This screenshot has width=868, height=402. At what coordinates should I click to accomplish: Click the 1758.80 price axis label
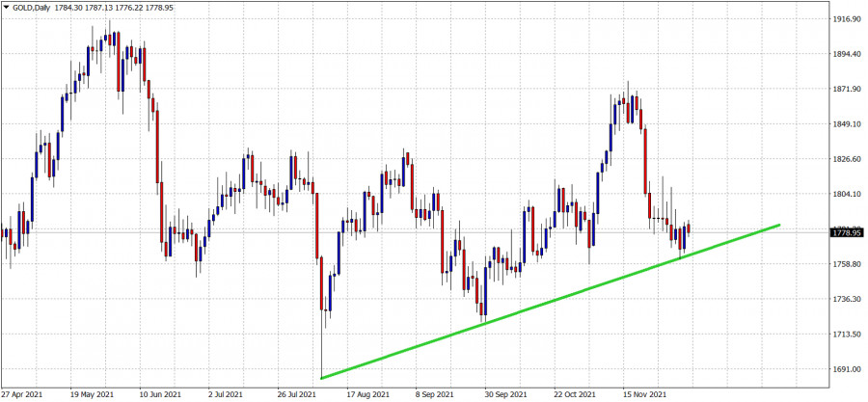pyautogui.click(x=848, y=264)
